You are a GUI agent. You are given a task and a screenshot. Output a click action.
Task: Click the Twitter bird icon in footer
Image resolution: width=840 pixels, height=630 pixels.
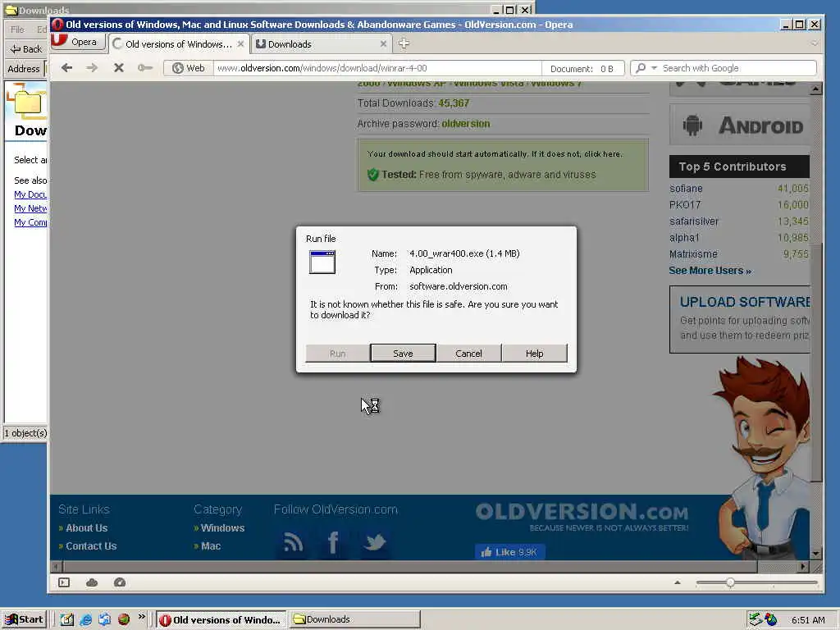[374, 543]
